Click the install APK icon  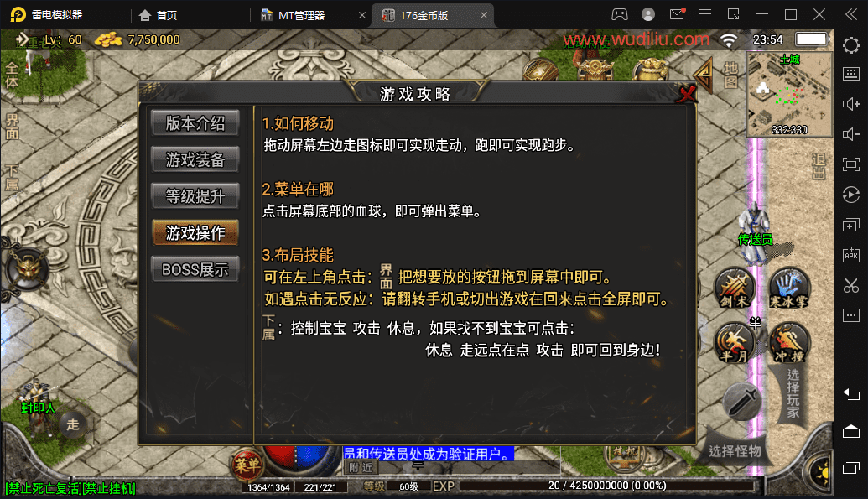[x=851, y=255]
